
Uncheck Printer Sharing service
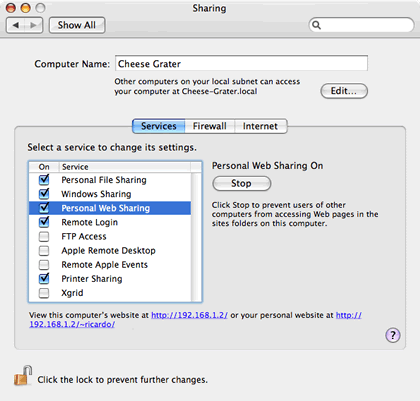[x=44, y=278]
